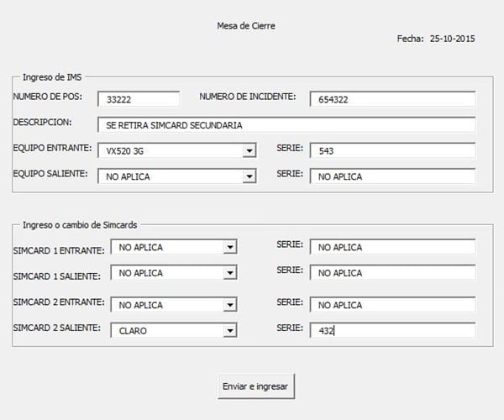Click the Mesa de Cierre title text
This screenshot has height=420, width=504.
pyautogui.click(x=246, y=25)
